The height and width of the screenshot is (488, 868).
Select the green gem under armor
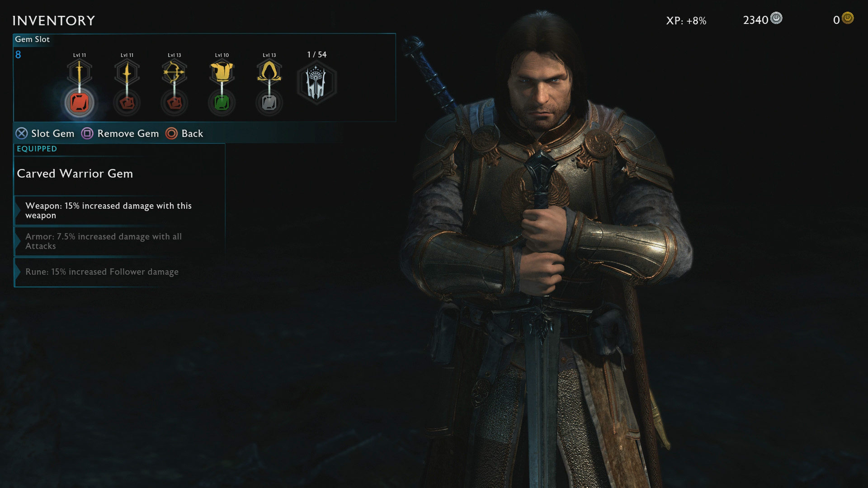222,103
